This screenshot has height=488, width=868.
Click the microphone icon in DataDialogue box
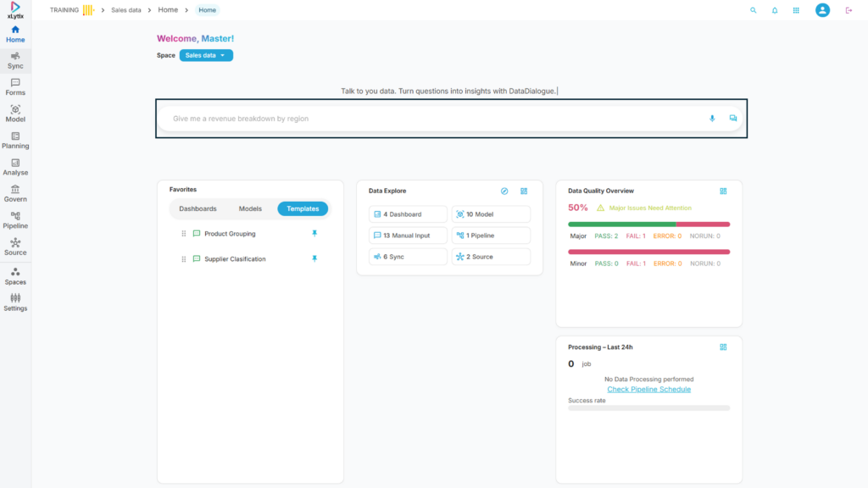[x=712, y=119]
